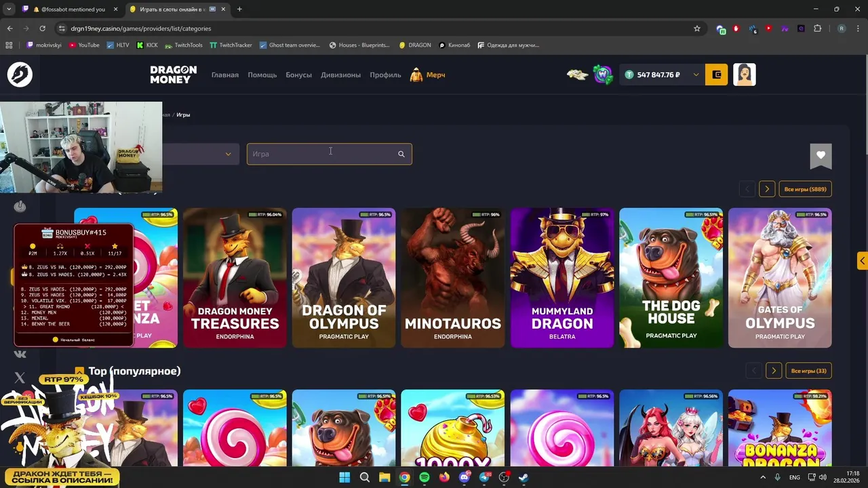The width and height of the screenshot is (868, 488).
Task: Open Telegram from the taskbar
Action: [x=484, y=477]
